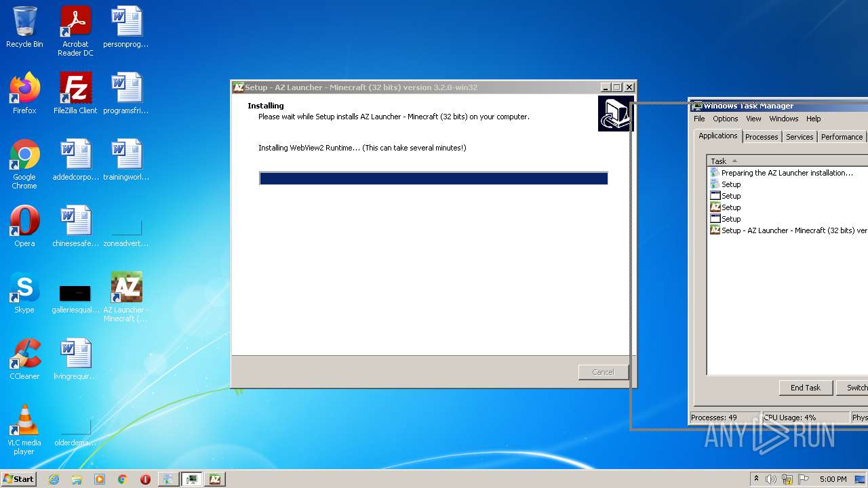
Task: Open Firefox from the desktop
Action: point(24,94)
